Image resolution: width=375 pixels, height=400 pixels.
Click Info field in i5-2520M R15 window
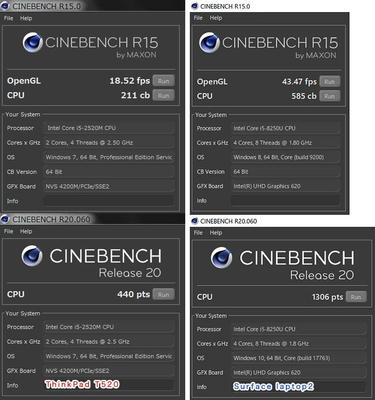109,201
